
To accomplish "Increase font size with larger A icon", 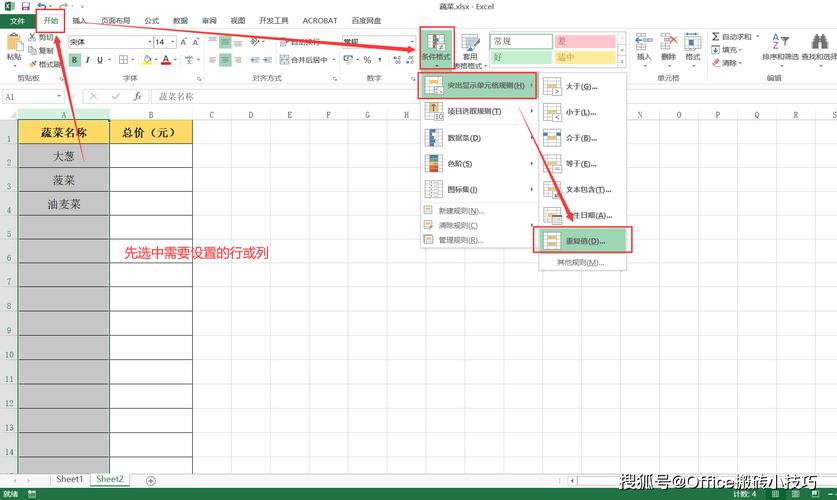I will (x=183, y=42).
